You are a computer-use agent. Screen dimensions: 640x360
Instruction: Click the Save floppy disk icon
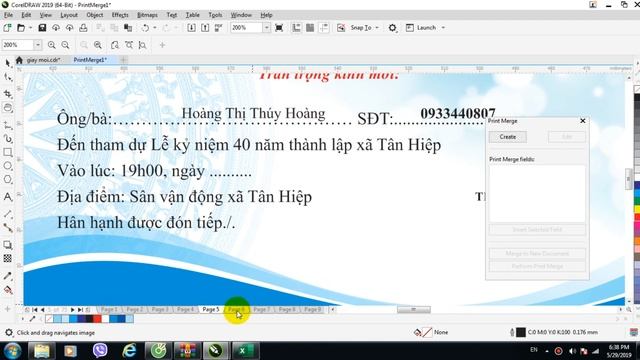point(42,28)
